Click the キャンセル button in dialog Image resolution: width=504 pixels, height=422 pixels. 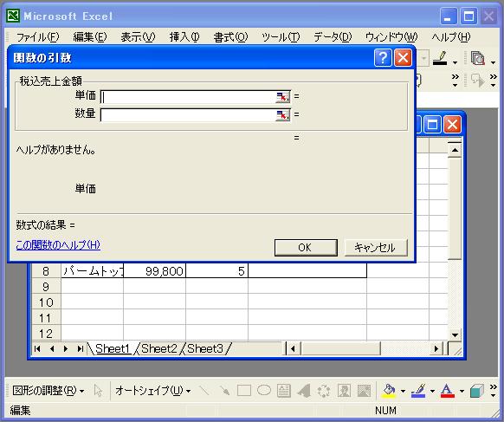(x=376, y=247)
